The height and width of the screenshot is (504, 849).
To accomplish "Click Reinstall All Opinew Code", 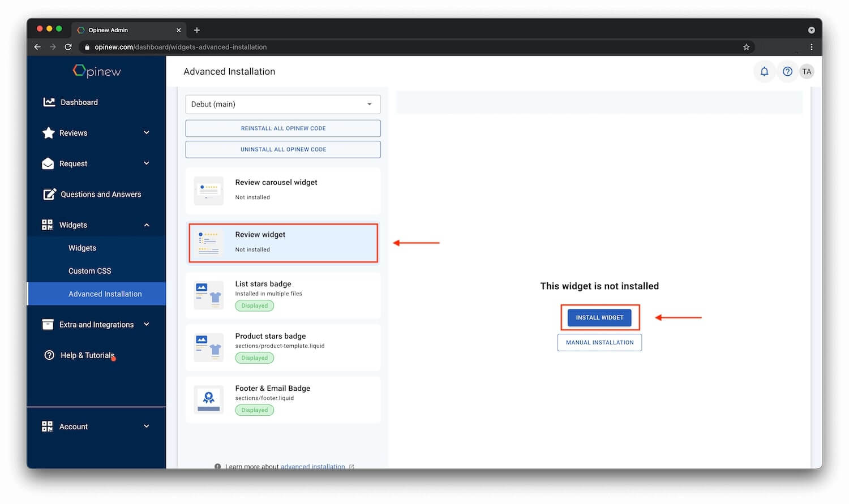I will tap(283, 128).
